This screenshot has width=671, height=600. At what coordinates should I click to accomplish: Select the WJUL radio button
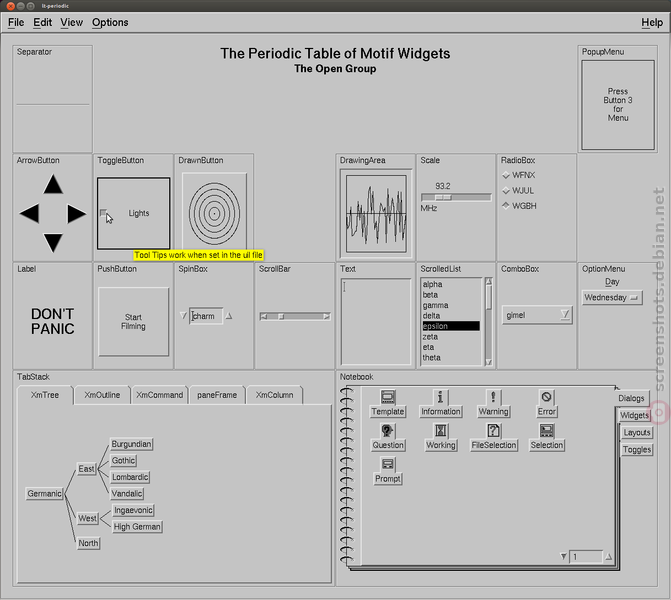506,190
